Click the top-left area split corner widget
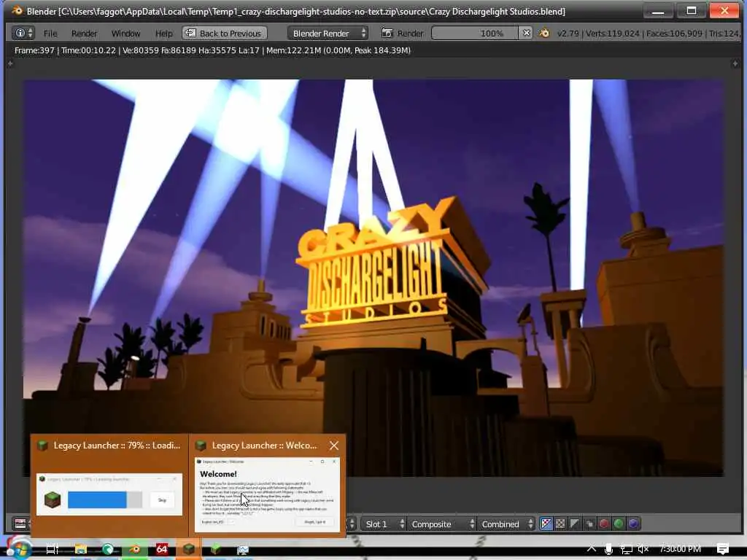Image resolution: width=747 pixels, height=560 pixels. coord(10,63)
